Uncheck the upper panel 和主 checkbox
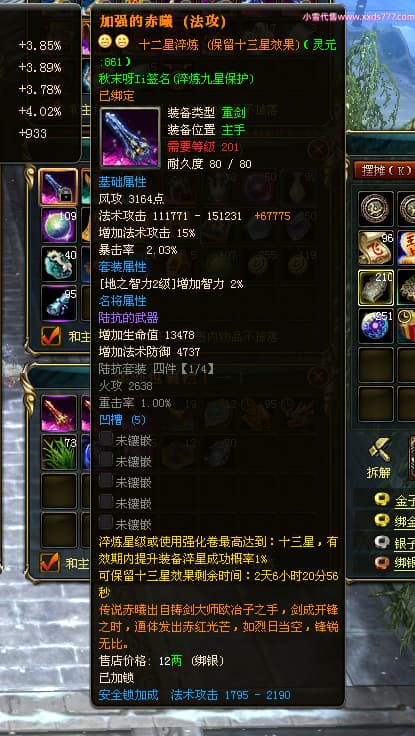 pyautogui.click(x=50, y=336)
